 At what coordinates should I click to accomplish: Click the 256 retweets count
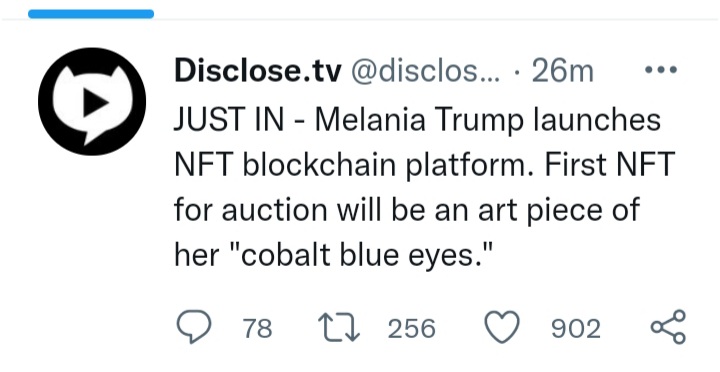pyautogui.click(x=411, y=329)
